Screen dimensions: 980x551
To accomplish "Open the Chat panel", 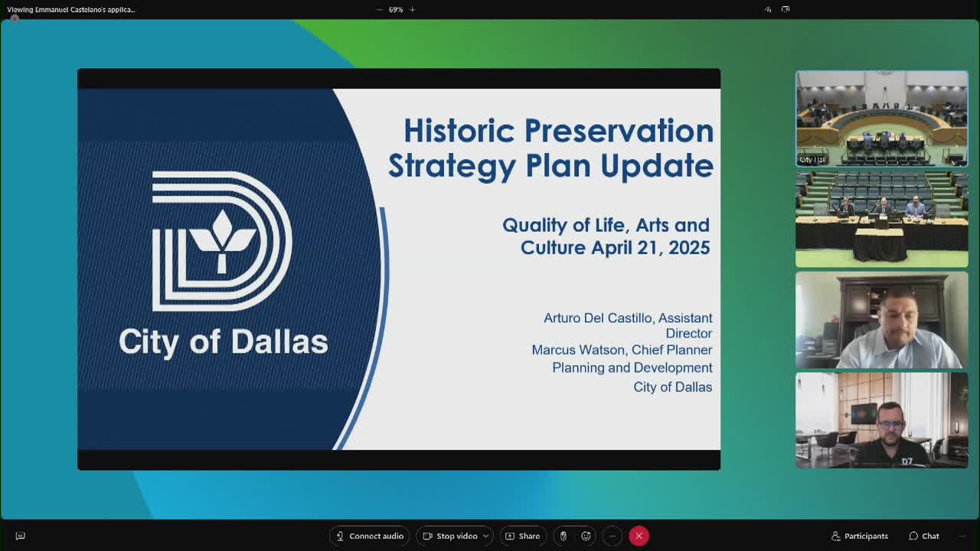I will [x=924, y=536].
